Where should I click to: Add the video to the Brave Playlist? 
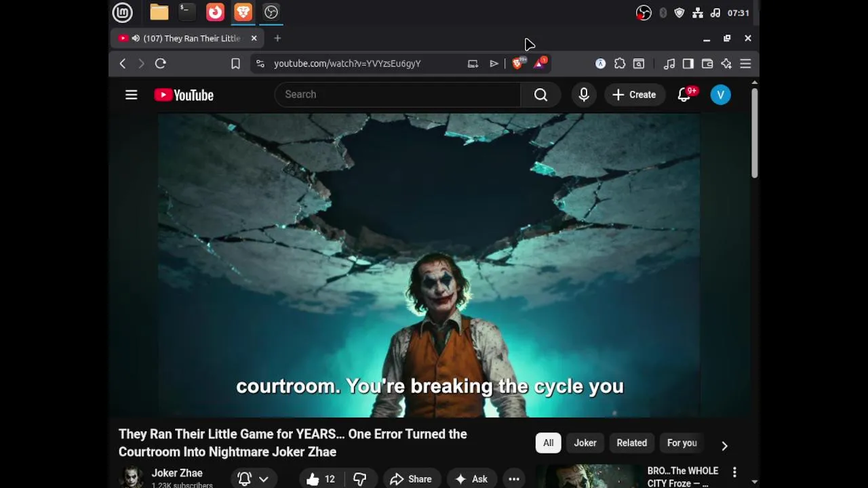click(494, 64)
